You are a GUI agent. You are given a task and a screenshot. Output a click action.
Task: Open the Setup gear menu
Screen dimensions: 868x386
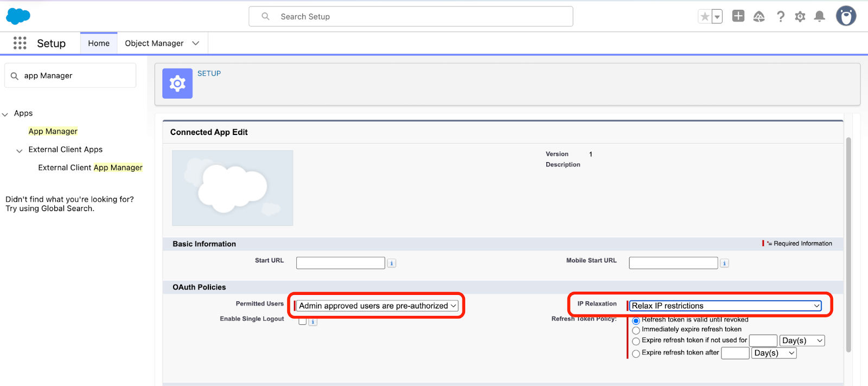point(800,17)
